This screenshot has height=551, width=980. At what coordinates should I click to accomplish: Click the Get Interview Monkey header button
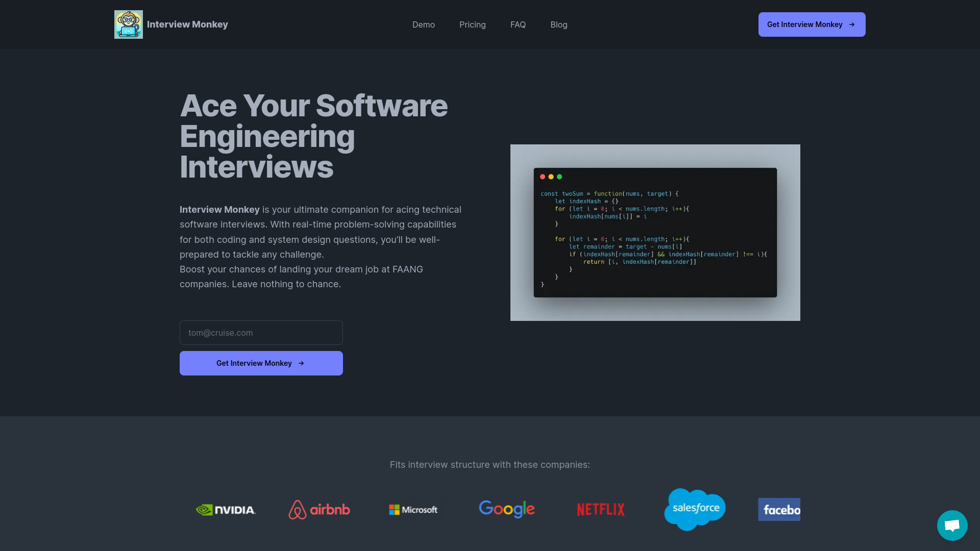tap(812, 24)
